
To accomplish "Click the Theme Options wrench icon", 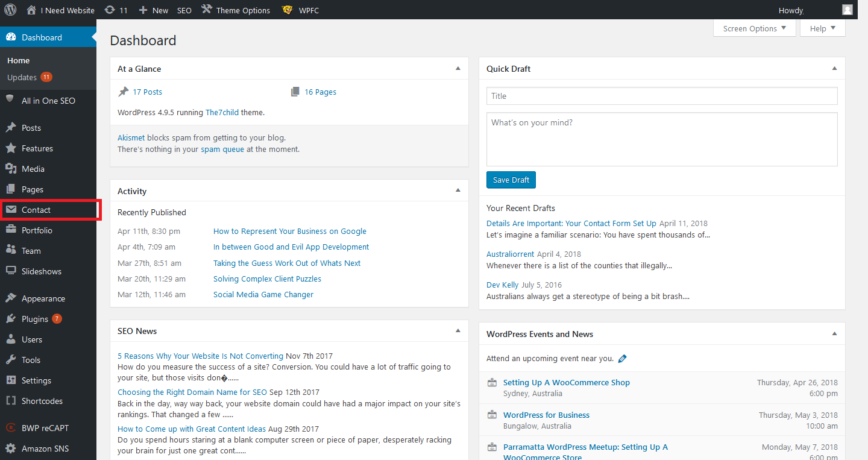I will coord(207,10).
